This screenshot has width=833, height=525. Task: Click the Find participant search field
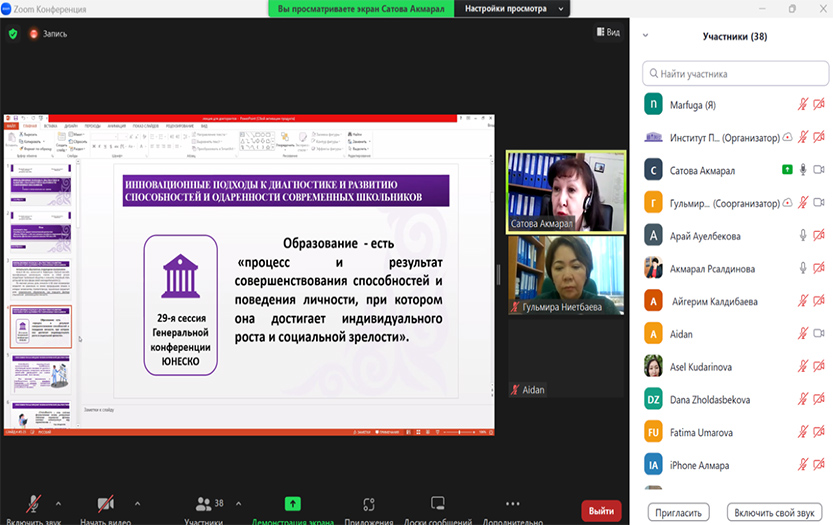tap(735, 73)
